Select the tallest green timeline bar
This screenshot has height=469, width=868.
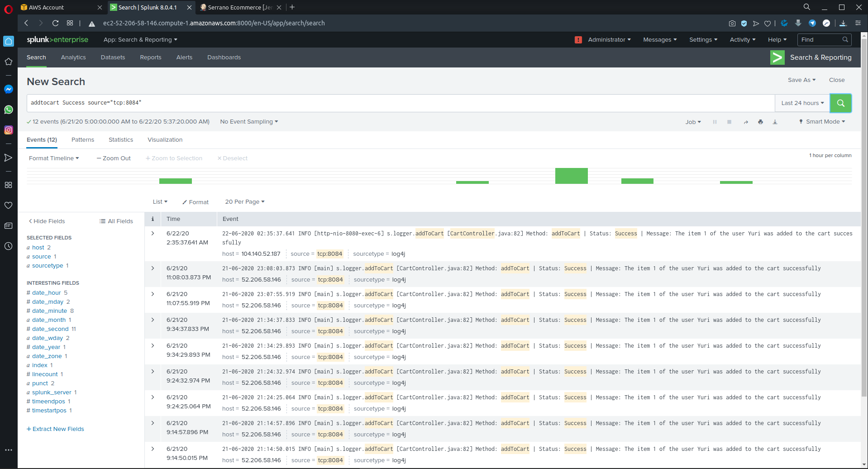(571, 176)
